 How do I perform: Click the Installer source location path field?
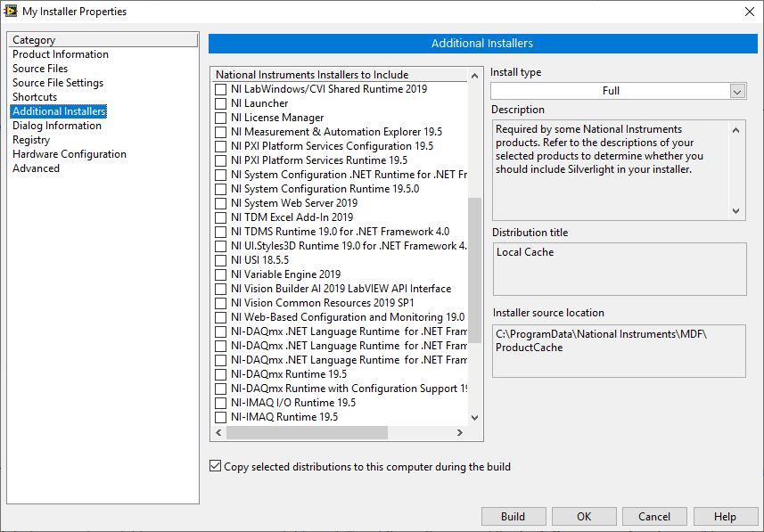[x=619, y=351]
